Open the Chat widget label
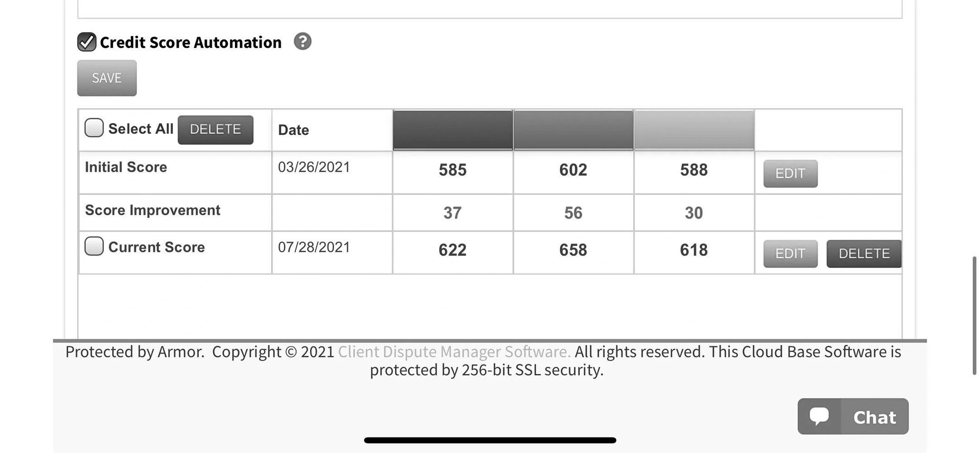This screenshot has height=453, width=980. (x=875, y=417)
